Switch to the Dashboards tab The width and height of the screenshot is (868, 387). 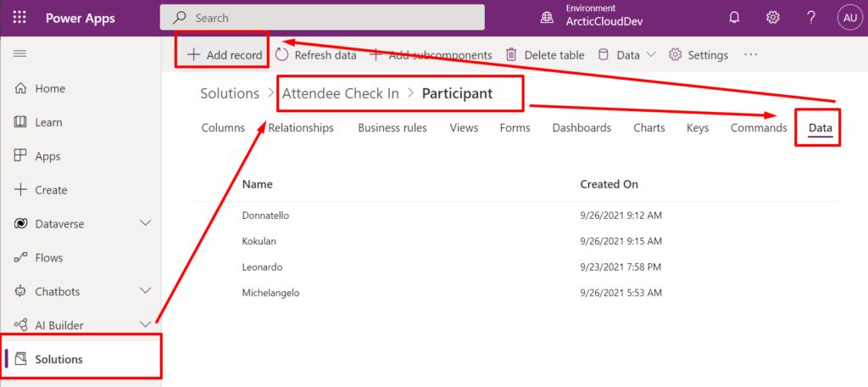click(581, 128)
